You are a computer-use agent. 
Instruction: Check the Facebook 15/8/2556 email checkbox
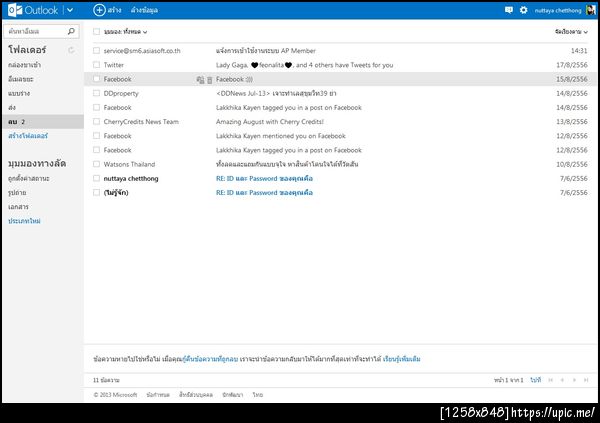pos(96,79)
